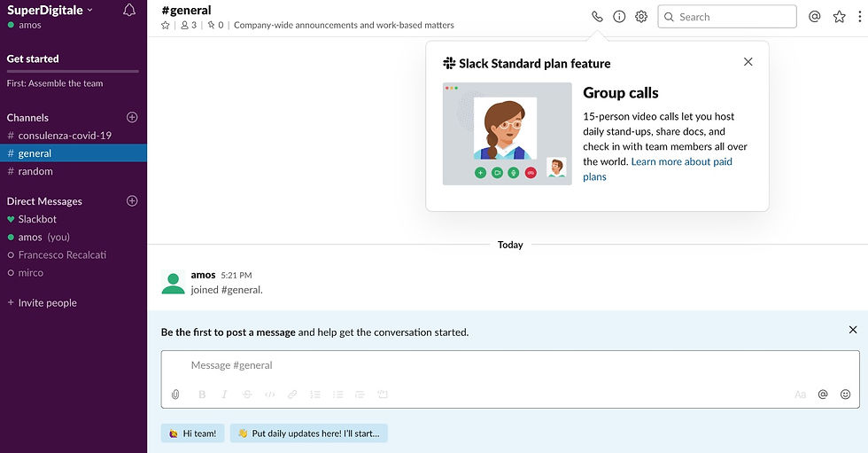Image resolution: width=868 pixels, height=453 pixels.
Task: Show starred items with the star icon in header
Action: point(840,17)
